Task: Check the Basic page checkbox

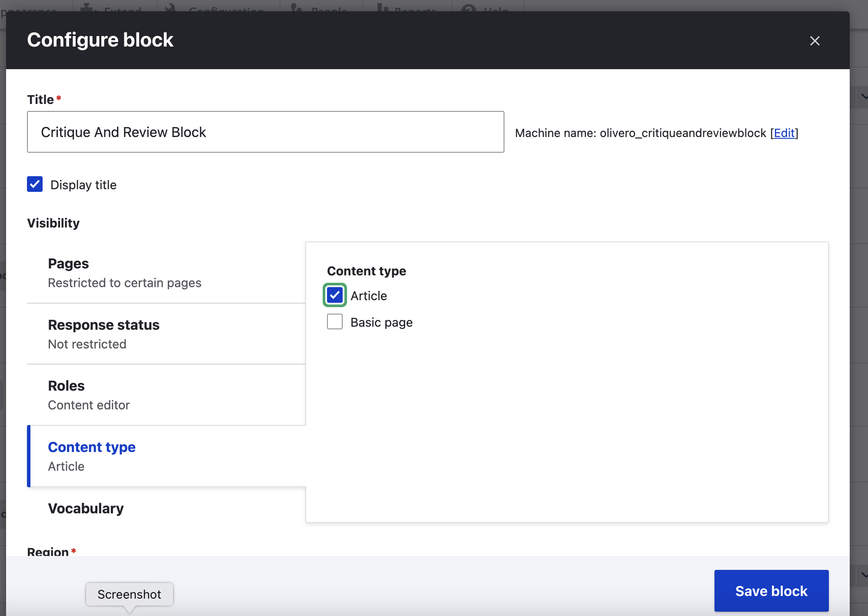Action: [x=335, y=322]
